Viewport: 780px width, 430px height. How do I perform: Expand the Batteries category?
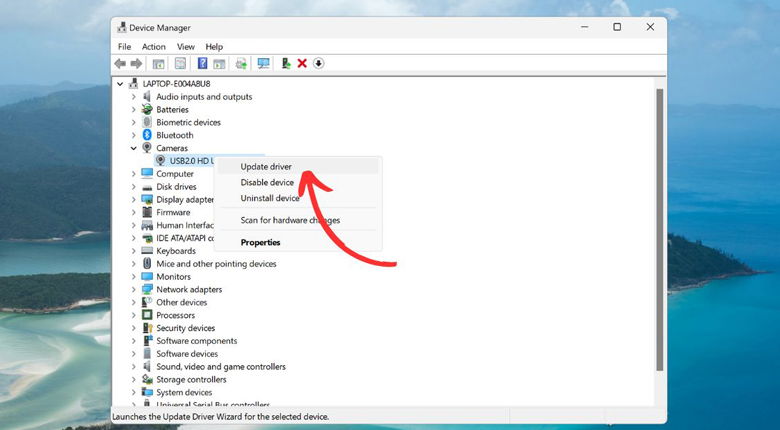(133, 110)
